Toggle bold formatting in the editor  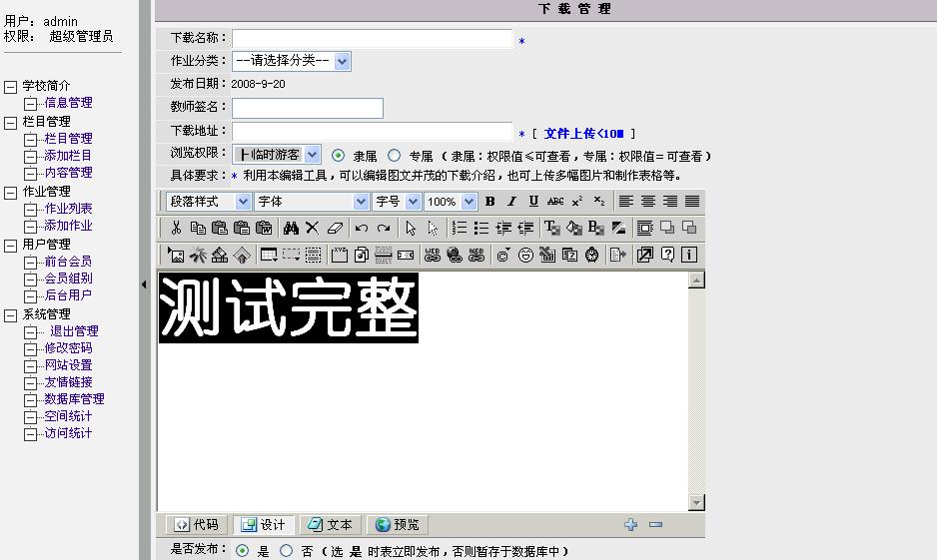490,202
